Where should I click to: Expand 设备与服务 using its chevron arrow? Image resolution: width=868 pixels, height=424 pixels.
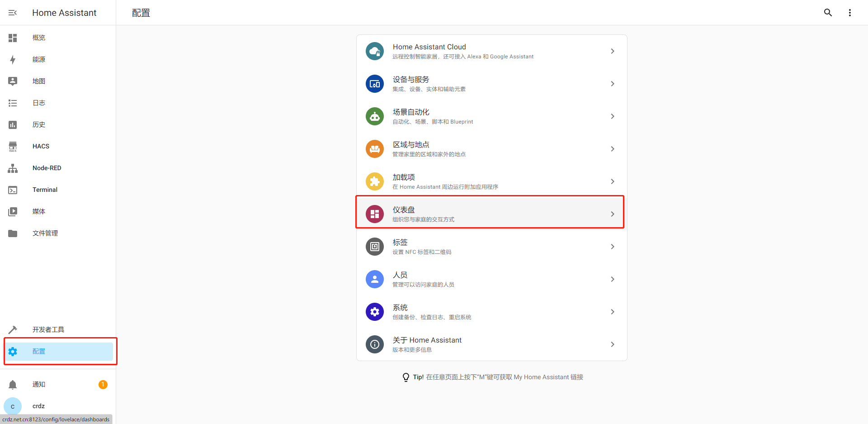tap(612, 84)
